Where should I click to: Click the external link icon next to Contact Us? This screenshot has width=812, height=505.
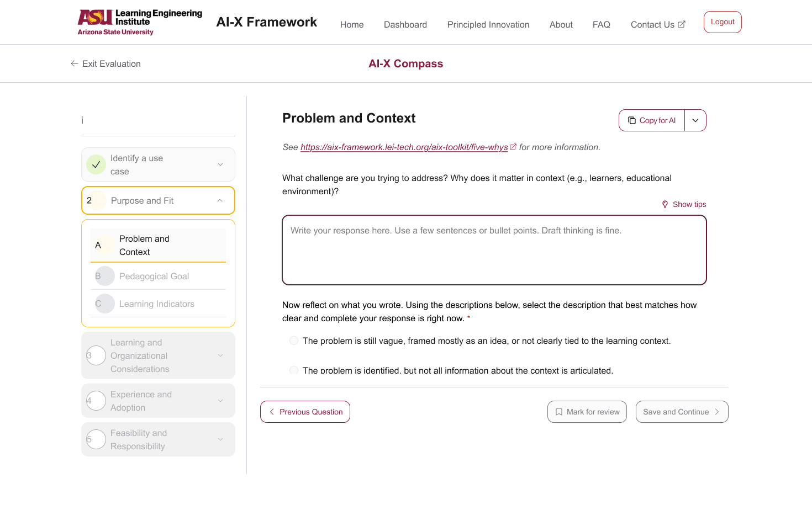682,24
